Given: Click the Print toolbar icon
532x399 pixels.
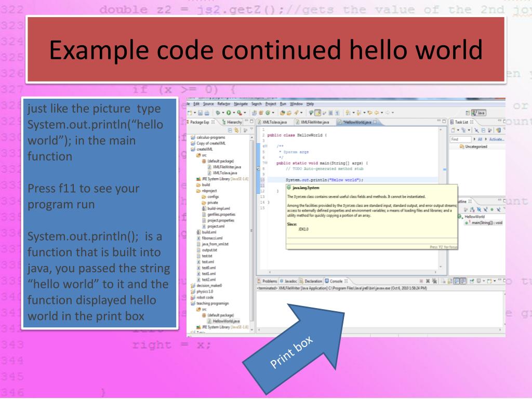Looking at the screenshot, I should tap(207, 113).
